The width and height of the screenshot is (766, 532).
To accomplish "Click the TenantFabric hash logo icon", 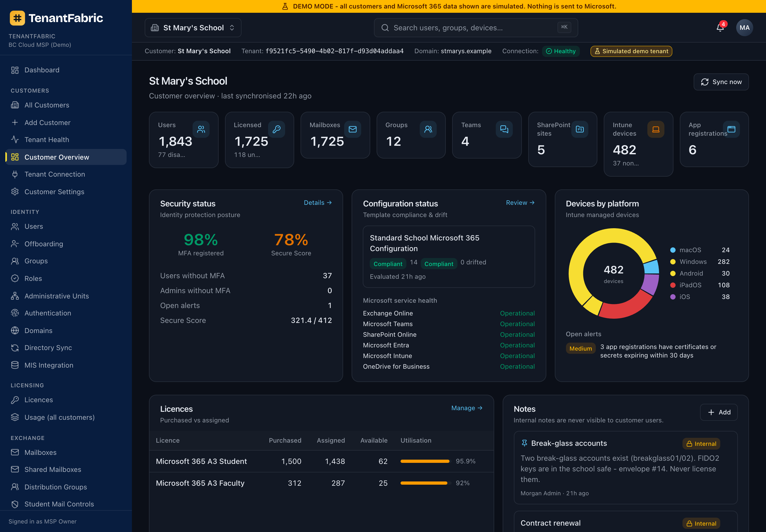I will (17, 18).
